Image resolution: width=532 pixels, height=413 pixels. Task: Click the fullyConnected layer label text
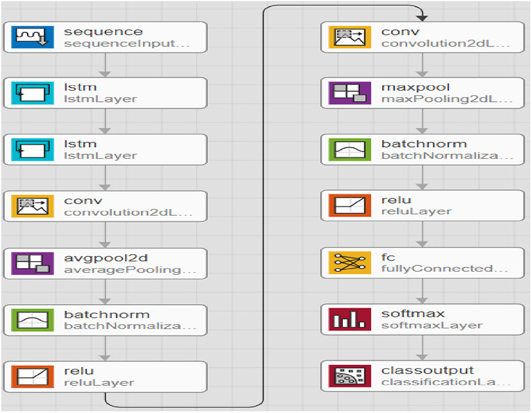coord(445,269)
